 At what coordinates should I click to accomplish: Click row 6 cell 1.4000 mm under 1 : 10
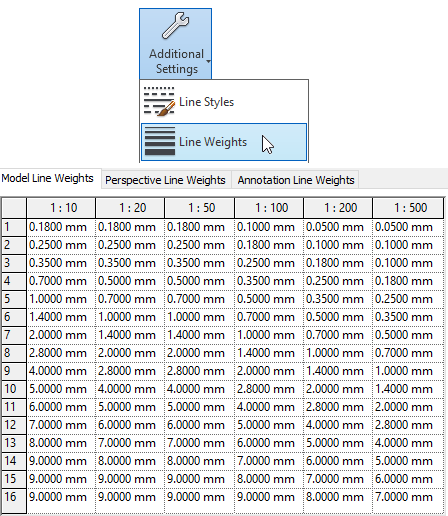click(x=61, y=317)
